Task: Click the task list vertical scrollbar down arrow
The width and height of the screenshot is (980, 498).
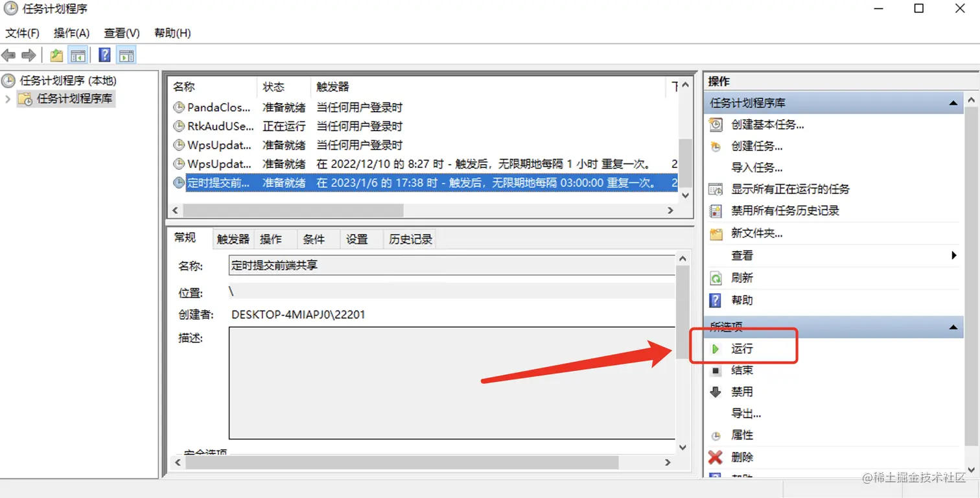Action: tap(686, 195)
